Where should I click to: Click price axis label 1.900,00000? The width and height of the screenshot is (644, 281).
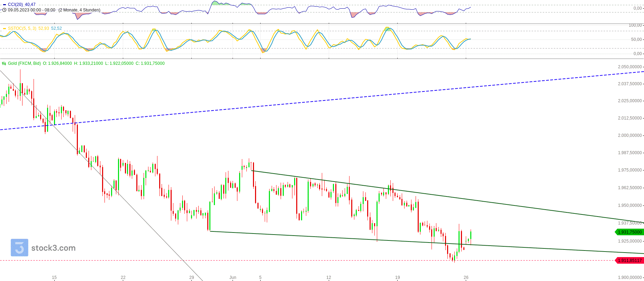(x=630, y=278)
